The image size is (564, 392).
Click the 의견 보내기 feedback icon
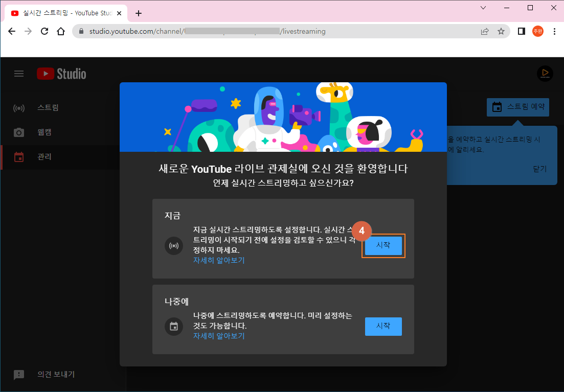pos(19,375)
